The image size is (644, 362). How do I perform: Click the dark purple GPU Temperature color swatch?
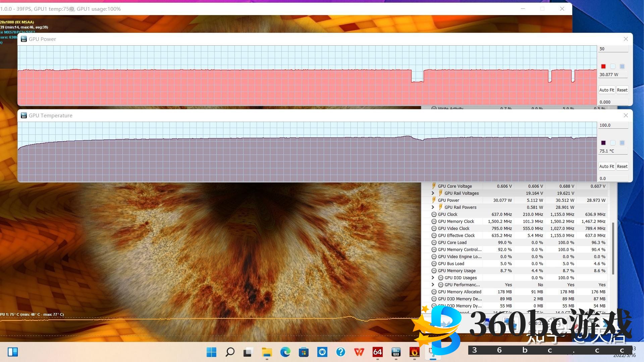(603, 143)
